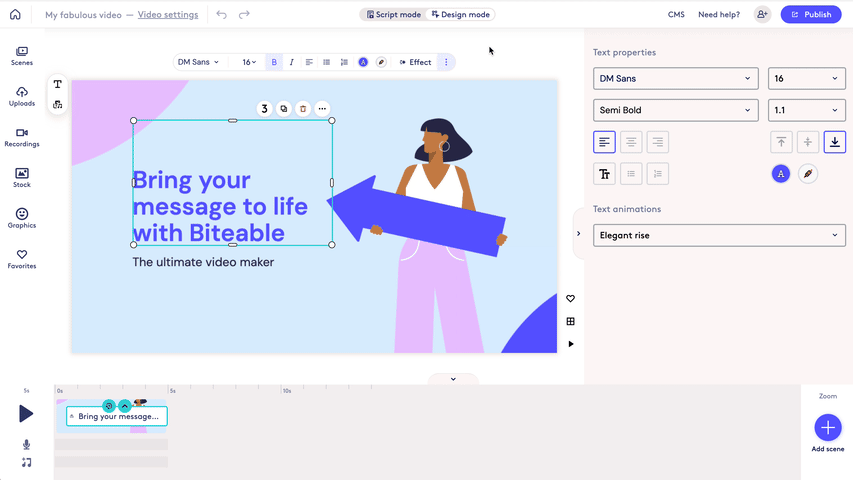
Task: Click the vertical ellipsis in the floating toolbar
Action: (x=446, y=62)
